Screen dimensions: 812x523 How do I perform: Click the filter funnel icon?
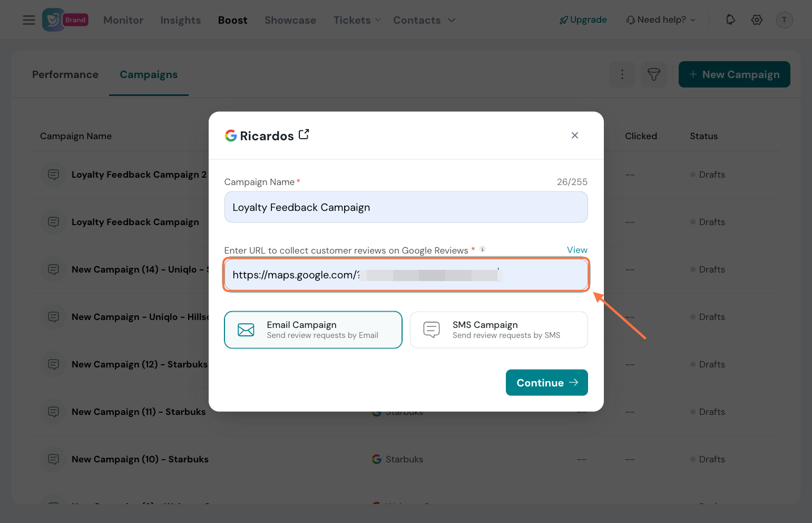653,74
